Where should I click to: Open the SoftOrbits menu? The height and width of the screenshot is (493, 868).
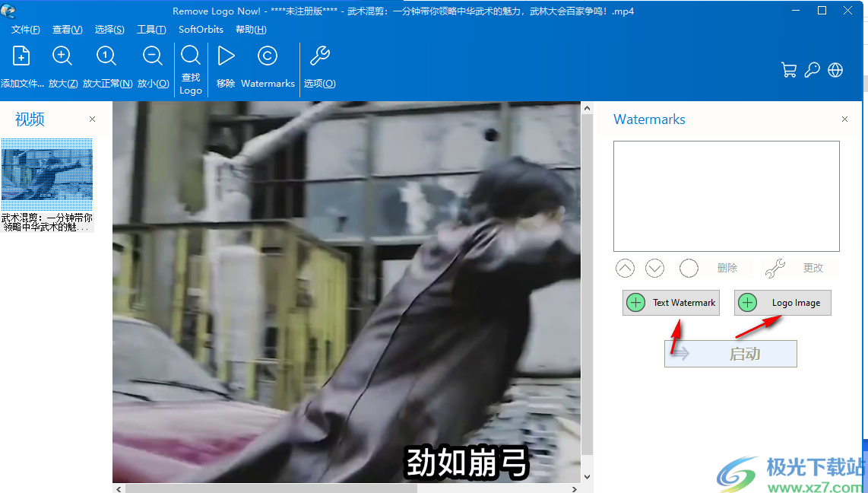[200, 29]
